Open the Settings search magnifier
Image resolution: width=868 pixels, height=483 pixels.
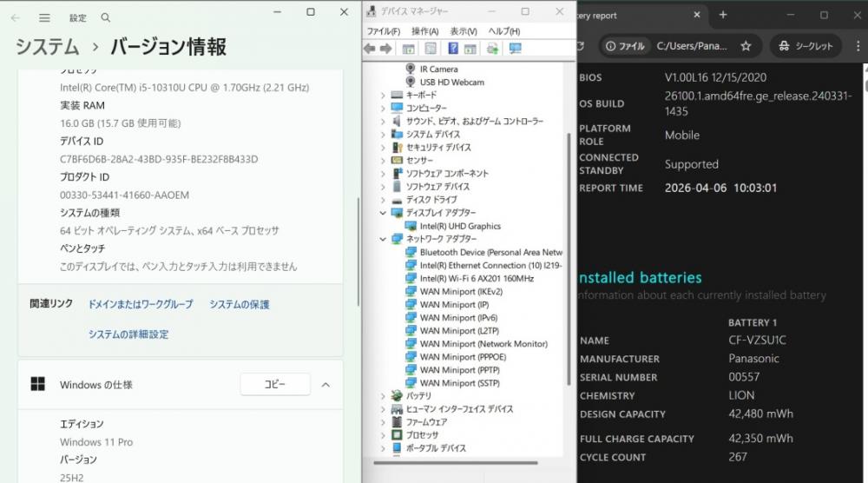pyautogui.click(x=105, y=17)
